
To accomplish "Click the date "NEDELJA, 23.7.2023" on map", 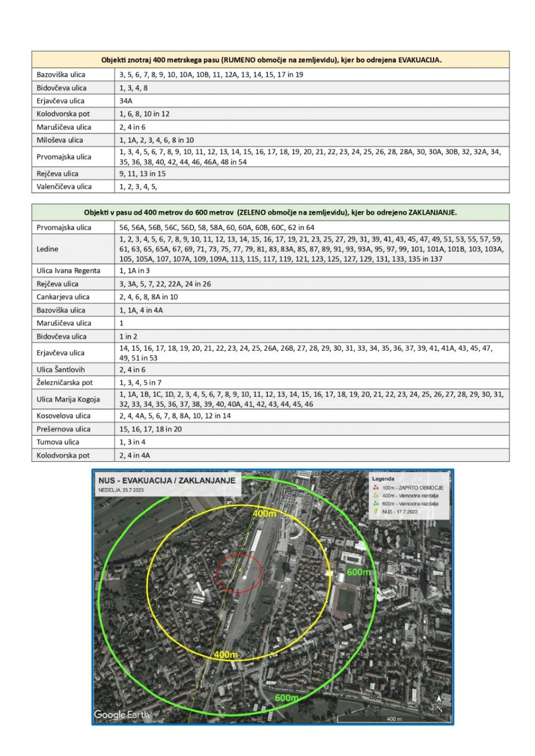I will (122, 490).
